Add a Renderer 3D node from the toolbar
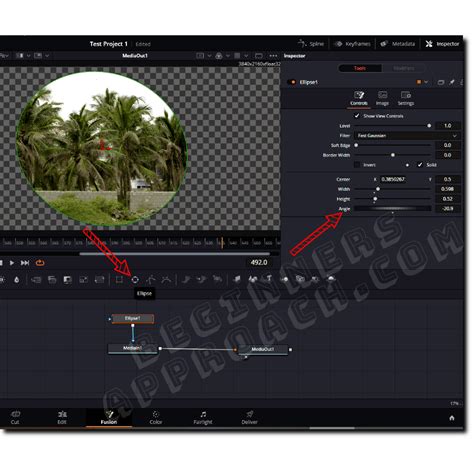This screenshot has width=474, height=474. tap(331, 279)
